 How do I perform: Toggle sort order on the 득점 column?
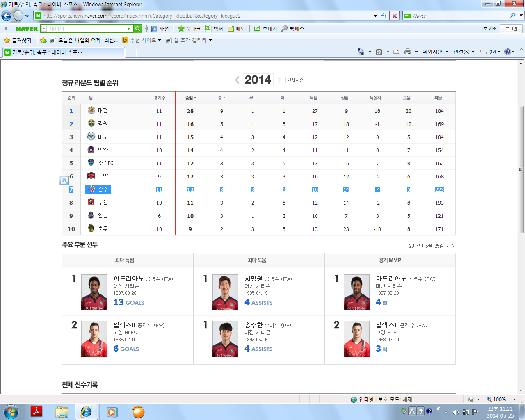[x=315, y=98]
